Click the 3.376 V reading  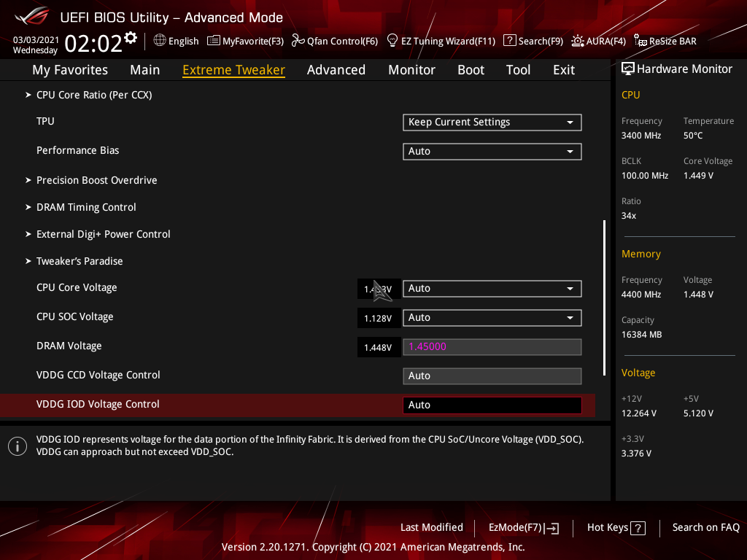coord(636,454)
